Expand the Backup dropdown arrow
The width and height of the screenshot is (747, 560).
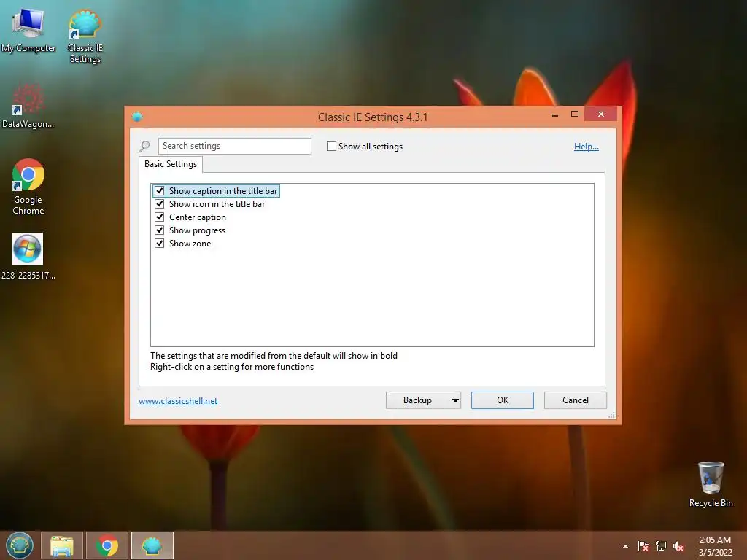click(x=455, y=400)
